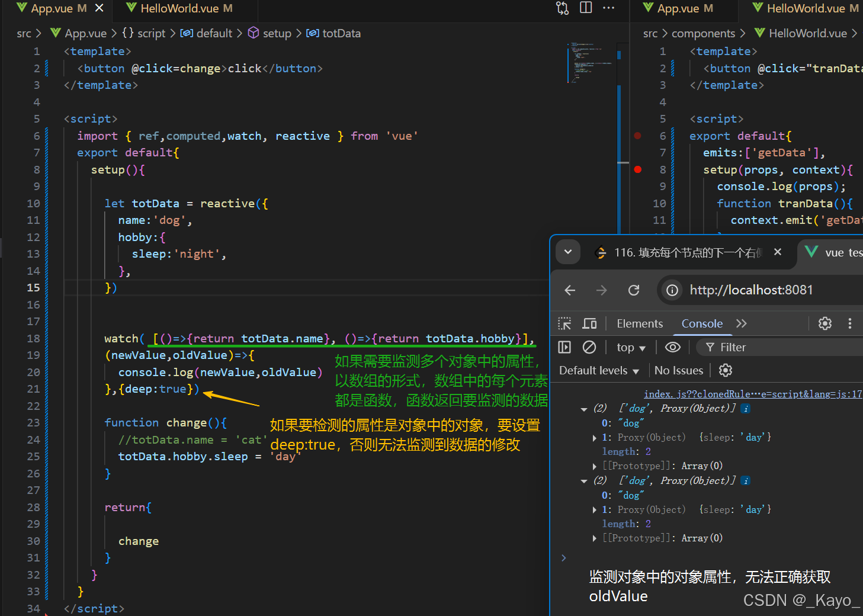Click src in left breadcrumb
The image size is (863, 616).
pyautogui.click(x=24, y=34)
